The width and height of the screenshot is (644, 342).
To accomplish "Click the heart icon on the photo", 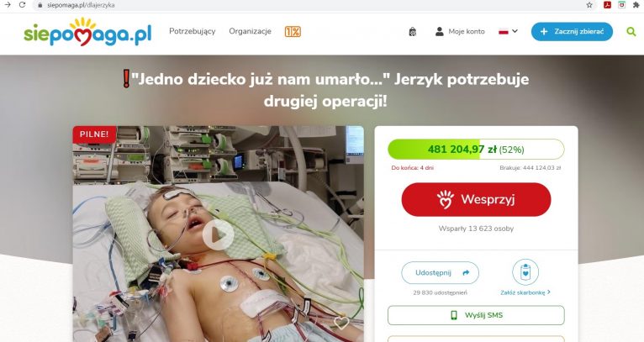I will click(341, 323).
